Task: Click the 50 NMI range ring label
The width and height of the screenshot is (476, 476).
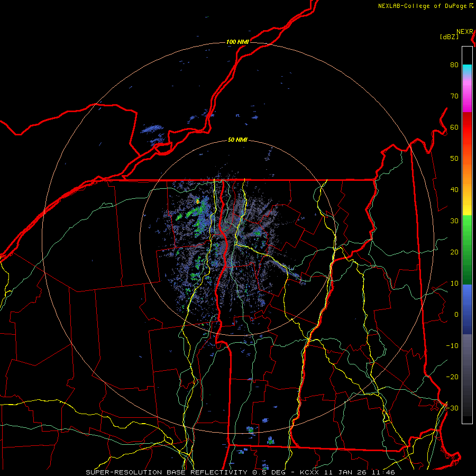Action: [237, 140]
